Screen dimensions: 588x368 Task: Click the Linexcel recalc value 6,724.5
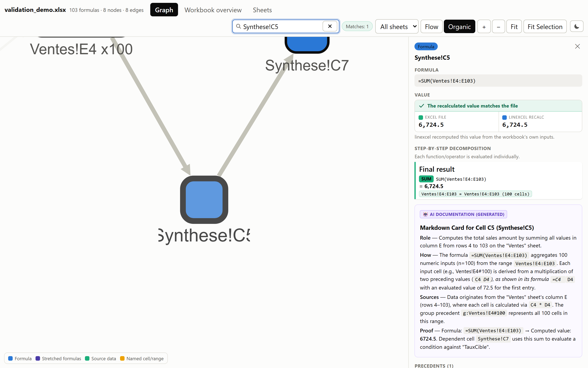coord(515,125)
